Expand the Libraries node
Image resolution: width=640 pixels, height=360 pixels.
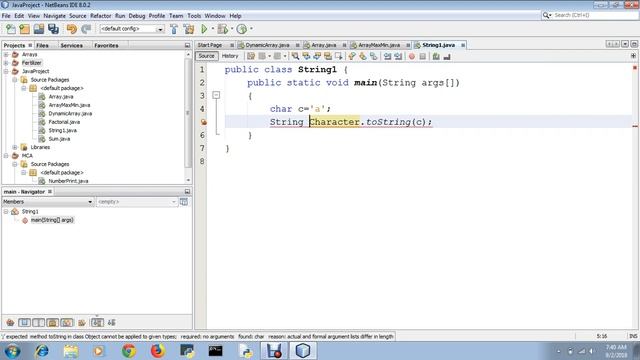click(x=15, y=147)
